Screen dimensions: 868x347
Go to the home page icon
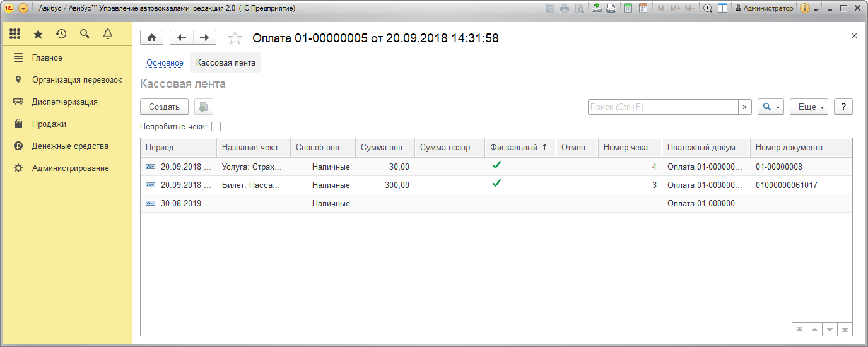pos(151,38)
